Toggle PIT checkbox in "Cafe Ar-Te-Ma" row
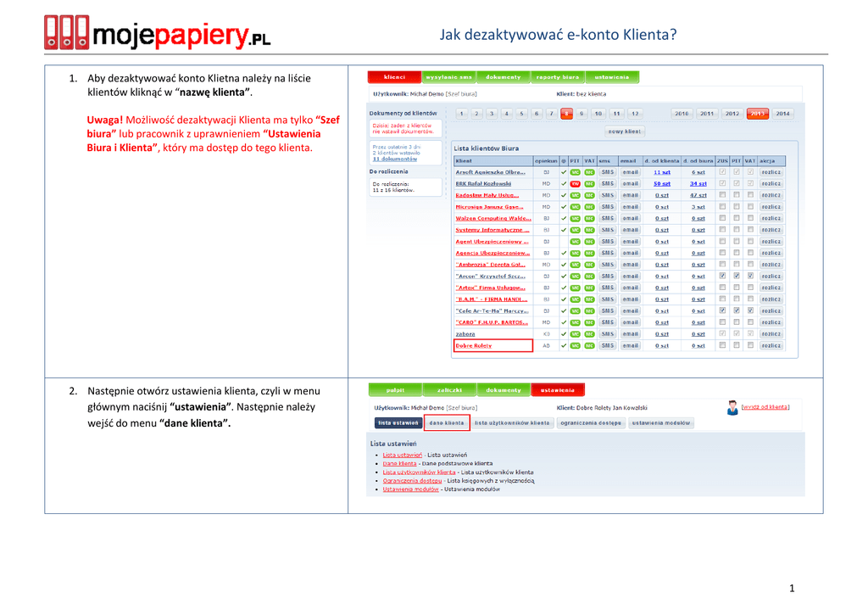 [737, 310]
